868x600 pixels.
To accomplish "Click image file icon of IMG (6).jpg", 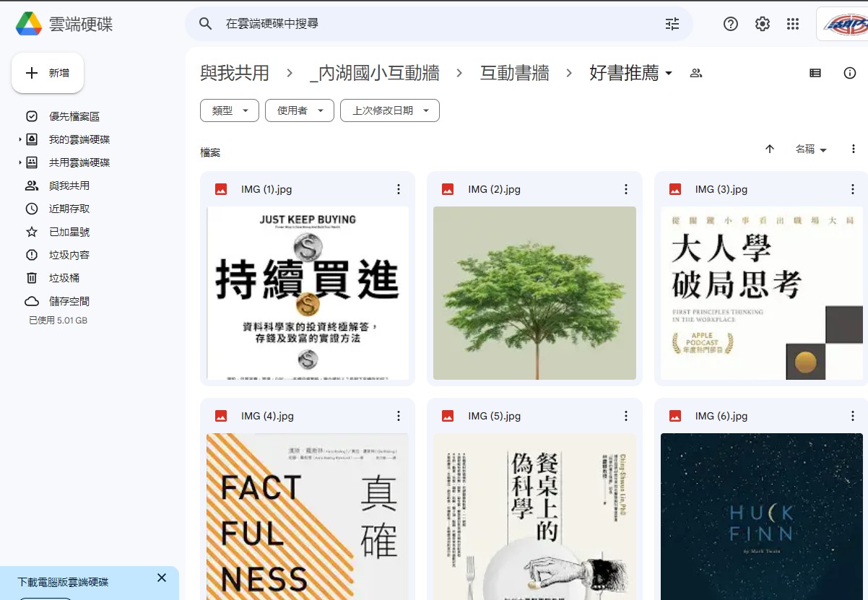I will pyautogui.click(x=675, y=416).
